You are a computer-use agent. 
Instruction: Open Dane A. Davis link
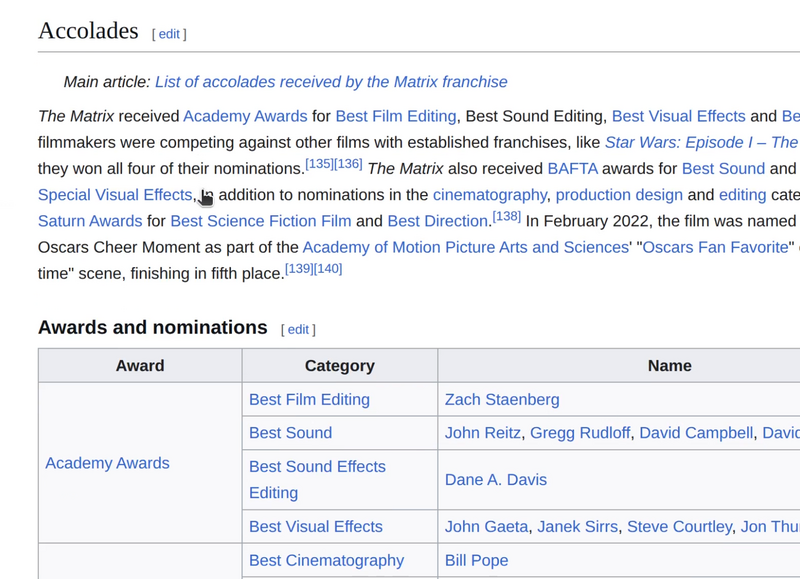pyautogui.click(x=496, y=480)
